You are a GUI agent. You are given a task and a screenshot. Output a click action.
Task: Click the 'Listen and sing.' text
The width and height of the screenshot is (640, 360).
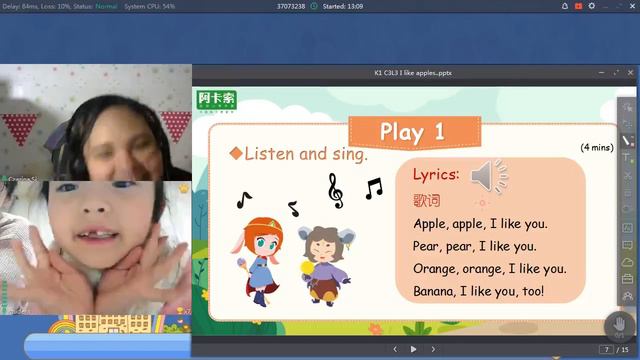[x=306, y=154]
